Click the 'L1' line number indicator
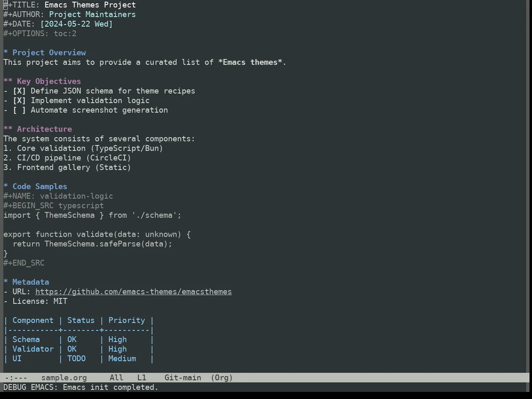The width and height of the screenshot is (532, 399). click(x=142, y=378)
